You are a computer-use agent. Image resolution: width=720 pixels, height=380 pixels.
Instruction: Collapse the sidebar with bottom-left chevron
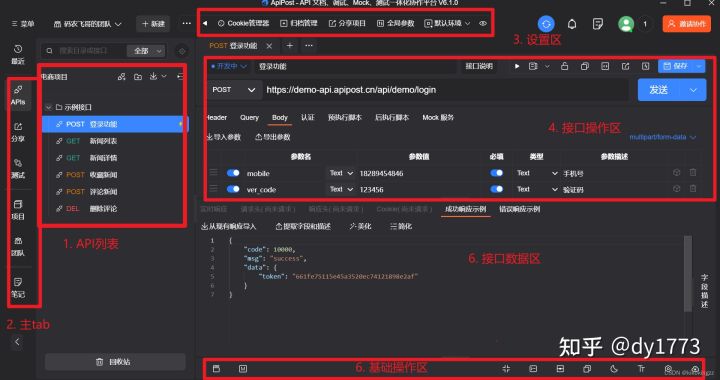click(17, 341)
